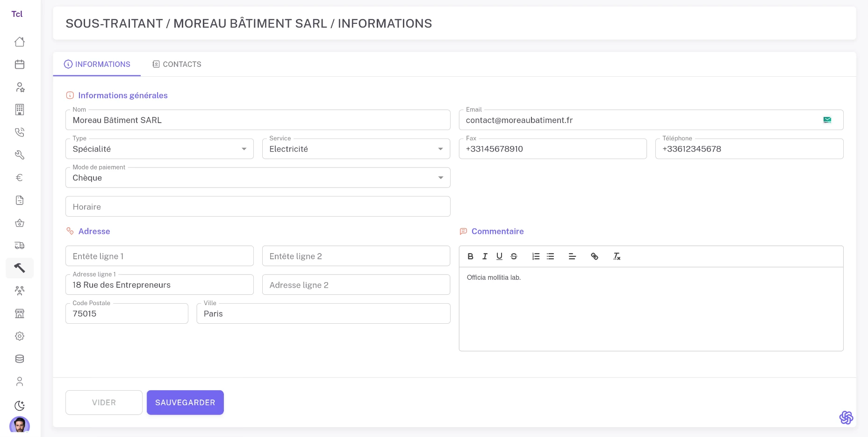
Task: Click the euro finance sidebar icon
Action: [20, 178]
